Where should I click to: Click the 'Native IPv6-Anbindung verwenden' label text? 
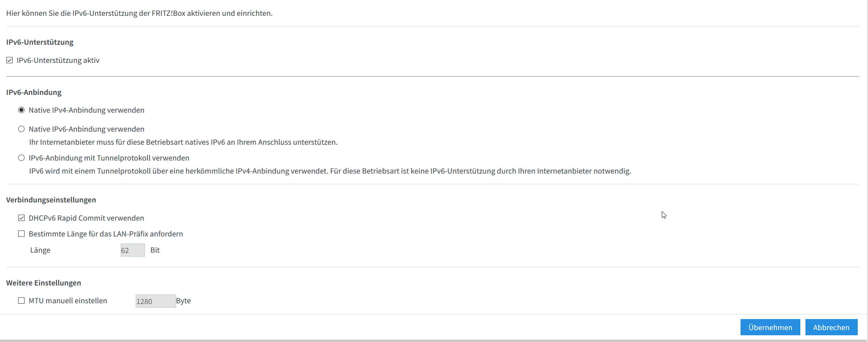(86, 129)
